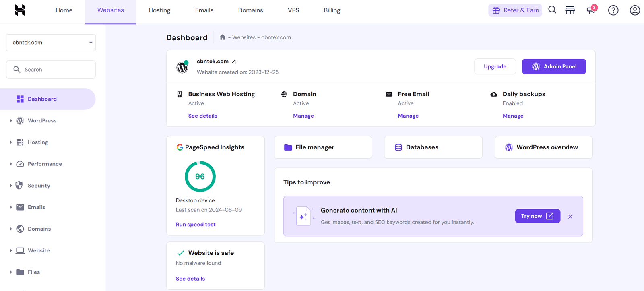Viewport: 644px width, 291px height.
Task: Select Dashboard in the sidebar
Action: (x=47, y=99)
